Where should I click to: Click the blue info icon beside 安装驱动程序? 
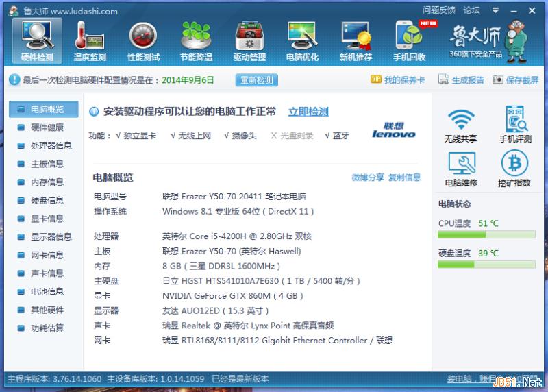click(94, 112)
